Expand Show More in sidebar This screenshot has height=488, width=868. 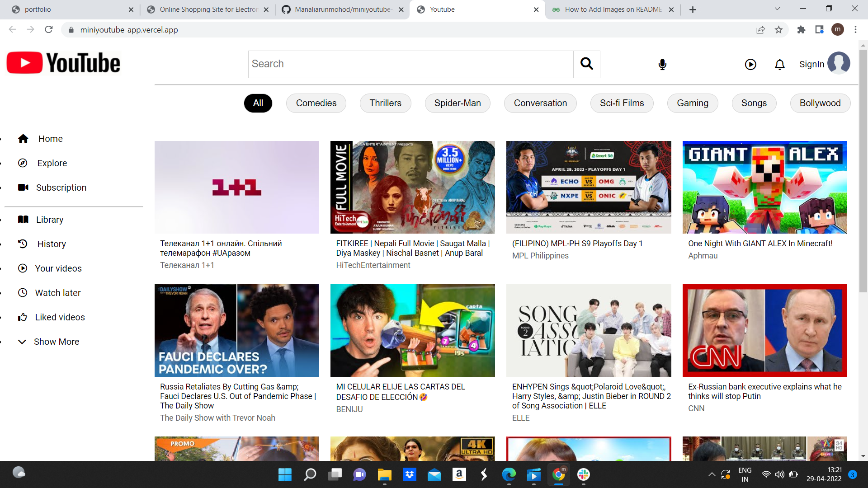tap(56, 342)
